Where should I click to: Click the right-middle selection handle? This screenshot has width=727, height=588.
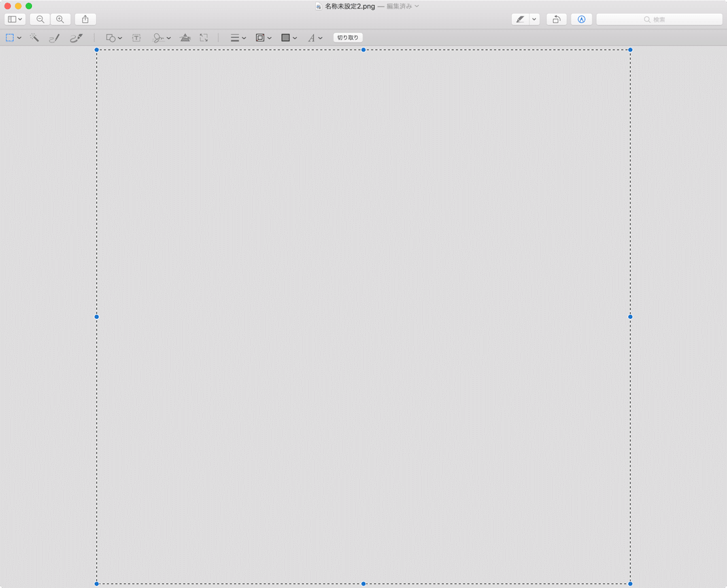click(x=630, y=317)
